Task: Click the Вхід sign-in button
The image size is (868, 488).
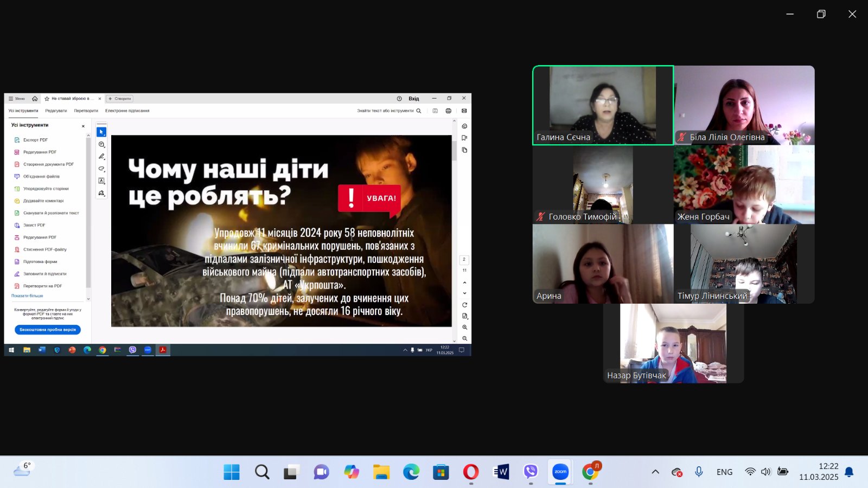Action: 414,99
